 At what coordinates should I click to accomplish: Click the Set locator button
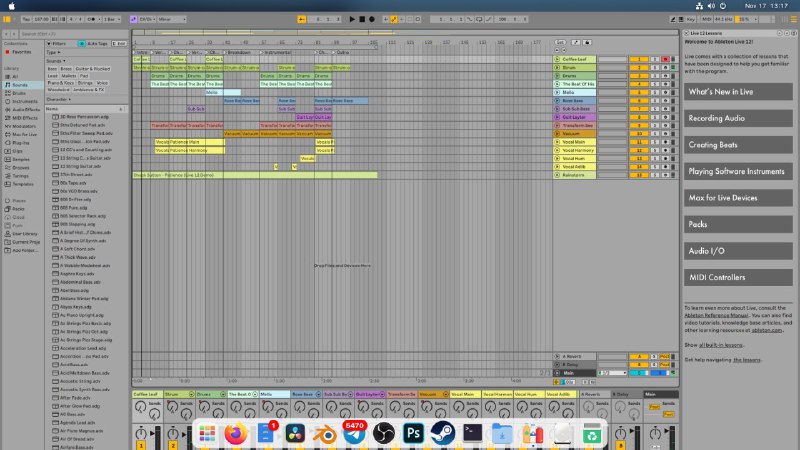560,42
